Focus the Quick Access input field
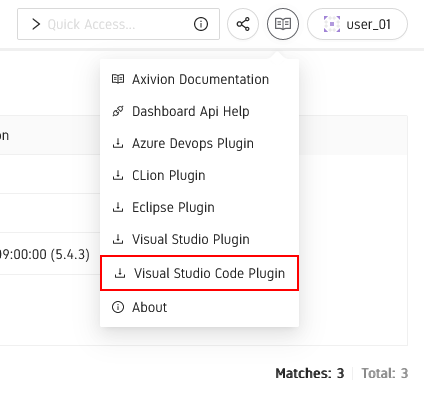 click(x=118, y=24)
